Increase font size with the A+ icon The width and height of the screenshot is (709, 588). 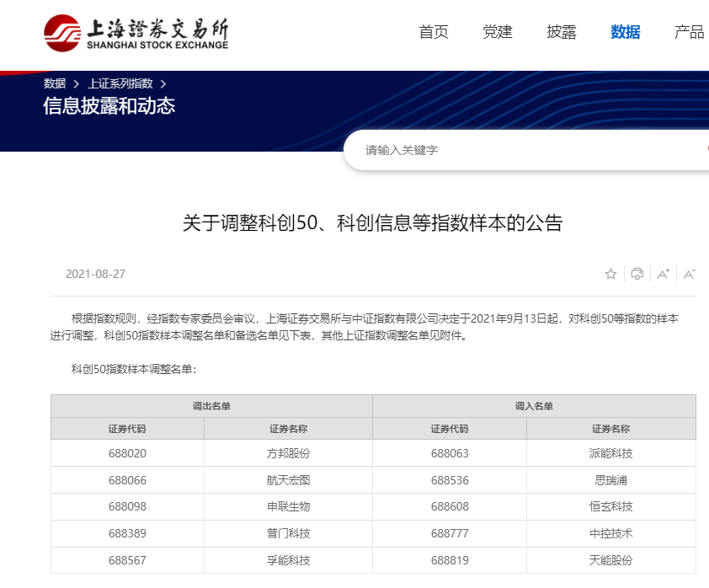[x=664, y=274]
